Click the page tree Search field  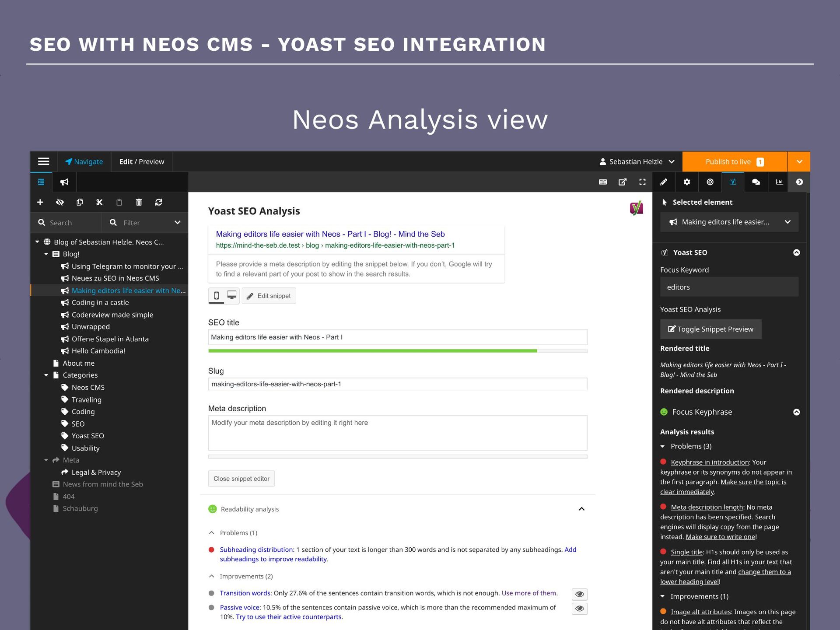click(66, 223)
